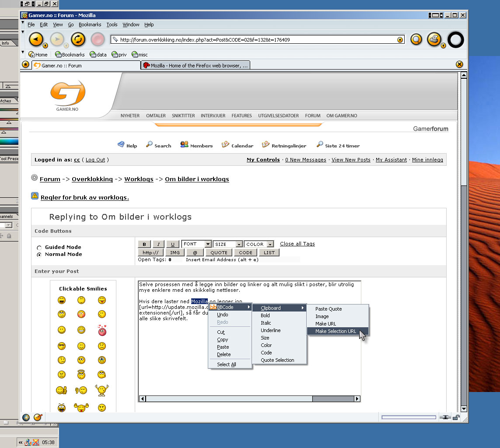Open the Tools menu
Viewport: 500px width, 448px height.
(x=112, y=24)
